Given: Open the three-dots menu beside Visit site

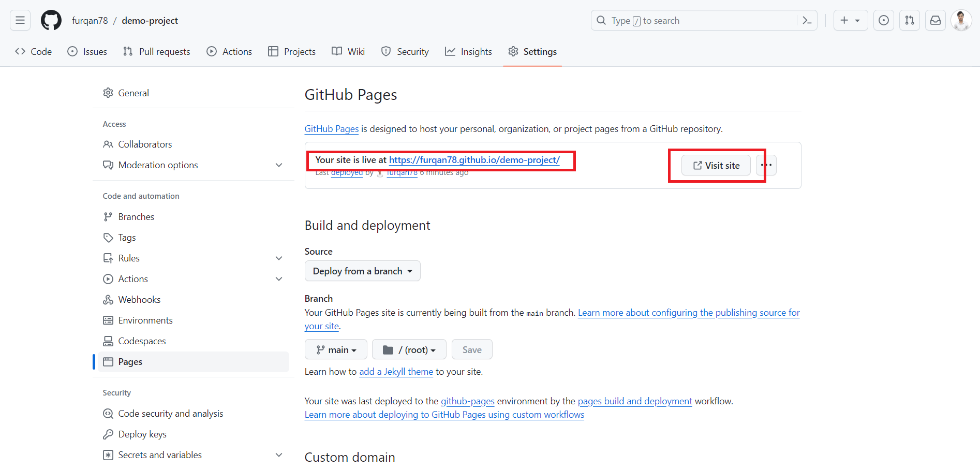Looking at the screenshot, I should (766, 165).
